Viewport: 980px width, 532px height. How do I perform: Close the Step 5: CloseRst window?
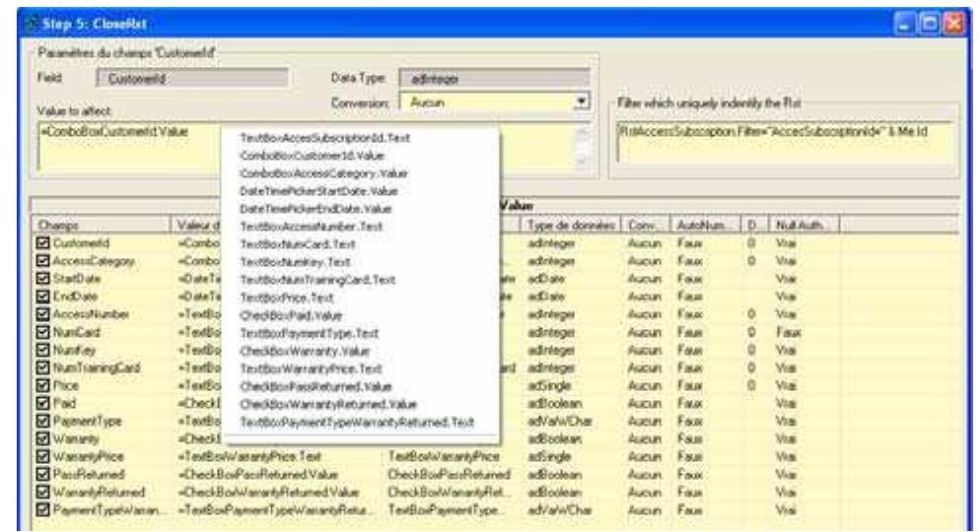tap(953, 24)
